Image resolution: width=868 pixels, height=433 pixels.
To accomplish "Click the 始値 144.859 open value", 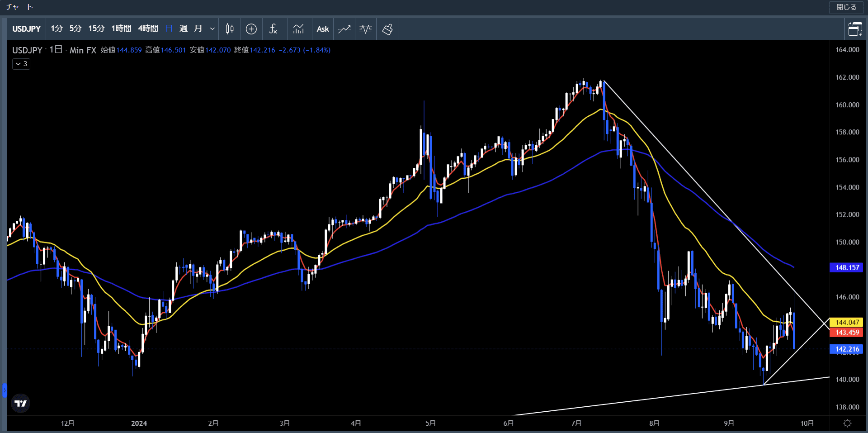I will 121,50.
